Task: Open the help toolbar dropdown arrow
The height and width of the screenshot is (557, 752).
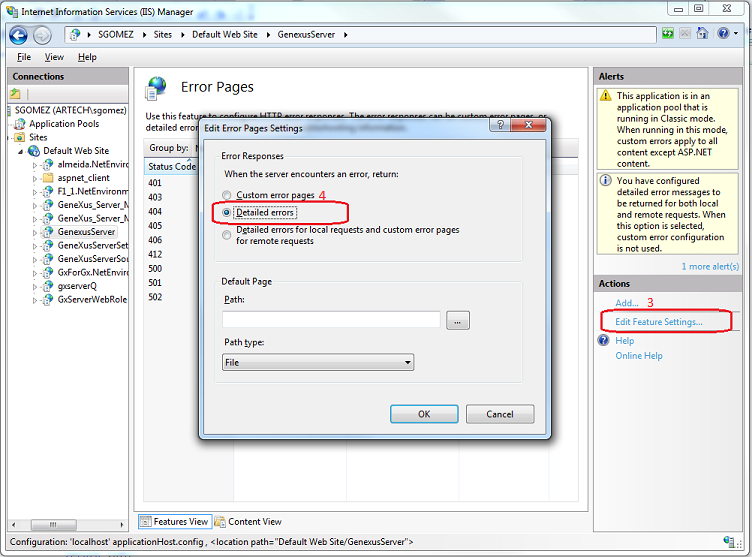Action: (x=736, y=34)
